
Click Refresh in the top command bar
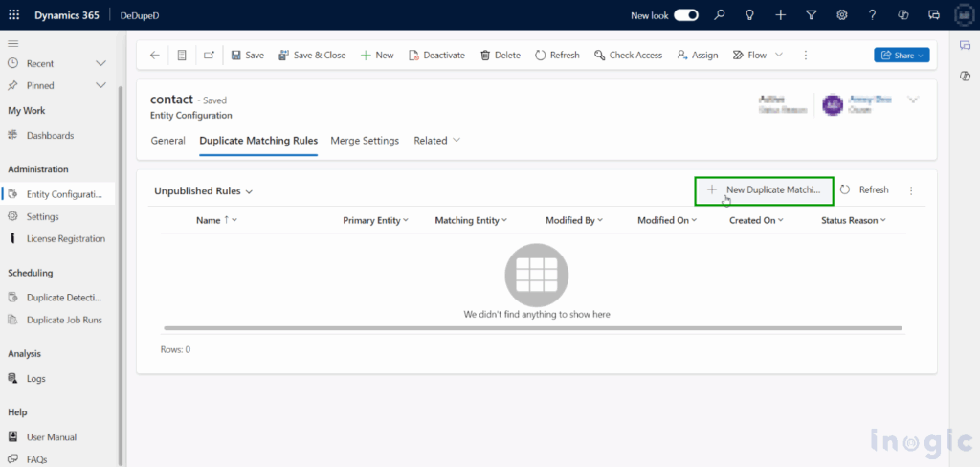tap(557, 55)
